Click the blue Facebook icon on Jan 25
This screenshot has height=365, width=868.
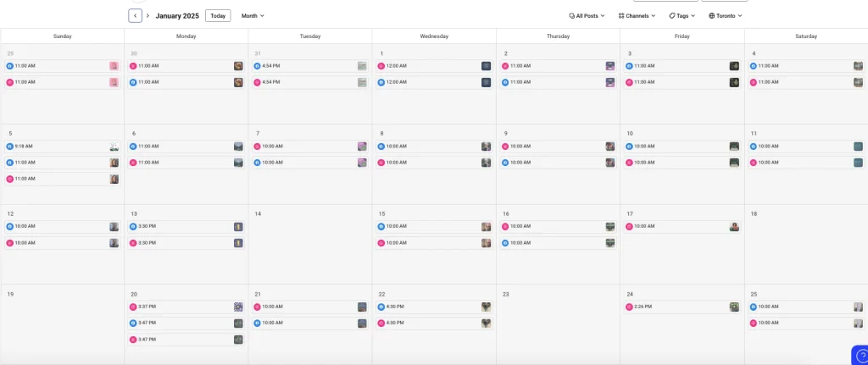[753, 307]
